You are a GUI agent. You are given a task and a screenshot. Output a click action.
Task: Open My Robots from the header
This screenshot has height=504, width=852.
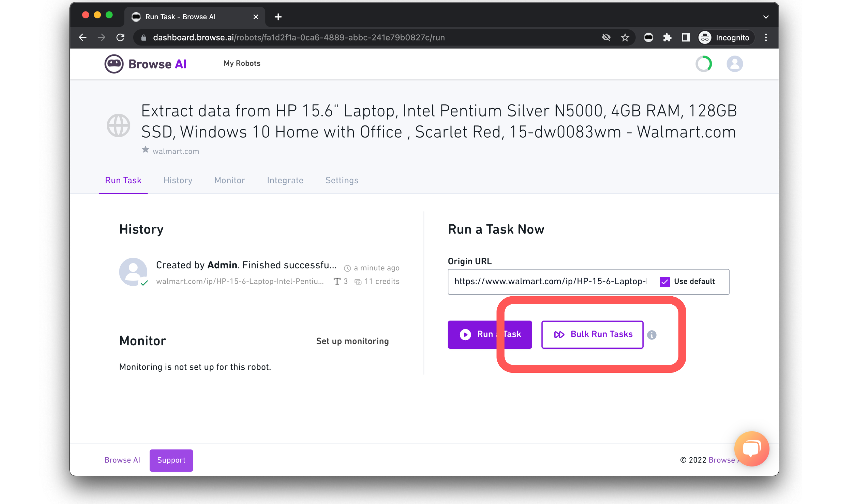241,63
